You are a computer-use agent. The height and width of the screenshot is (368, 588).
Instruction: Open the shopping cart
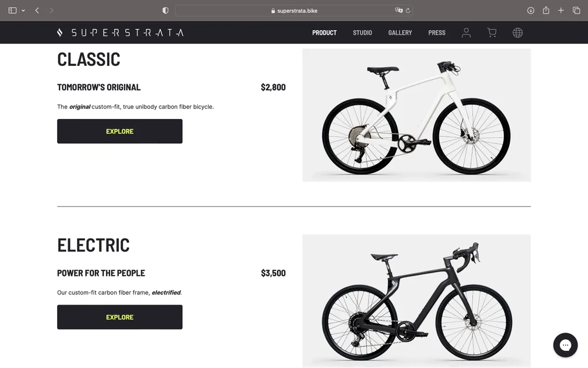(492, 33)
